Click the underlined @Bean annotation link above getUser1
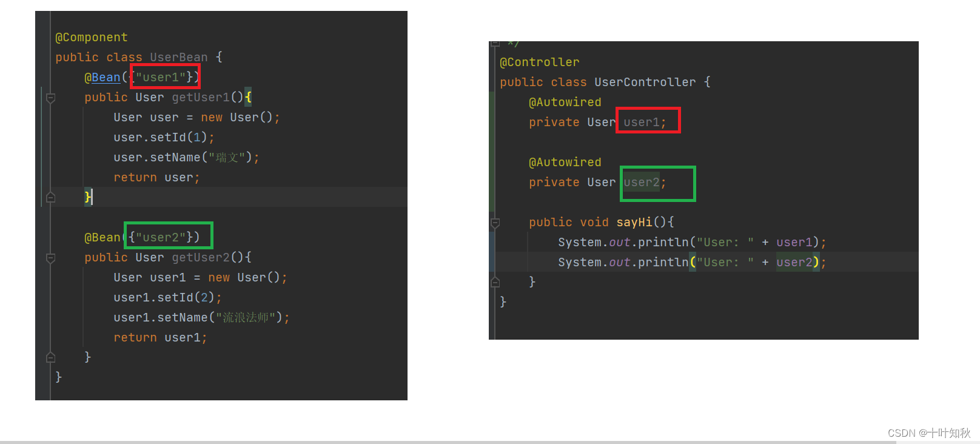Image resolution: width=980 pixels, height=444 pixels. 102,78
